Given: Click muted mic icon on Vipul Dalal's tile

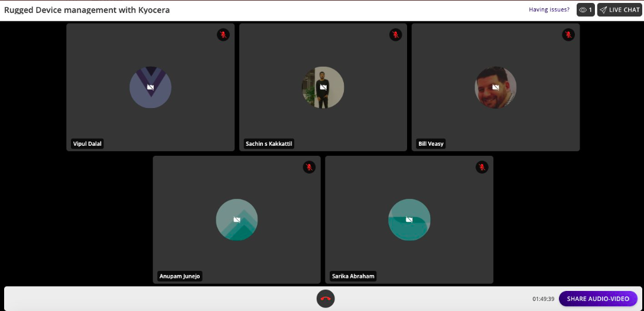Looking at the screenshot, I should tap(223, 35).
